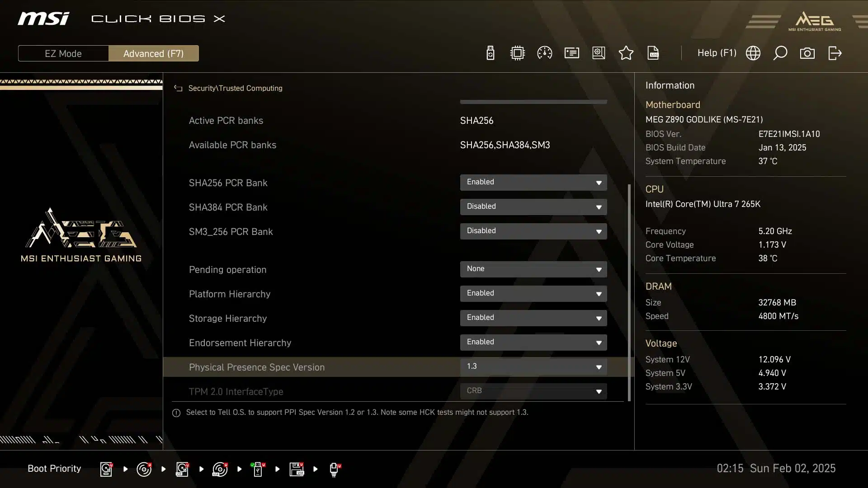The image size is (868, 488).
Task: Open Pending operation dropdown
Action: pos(533,269)
